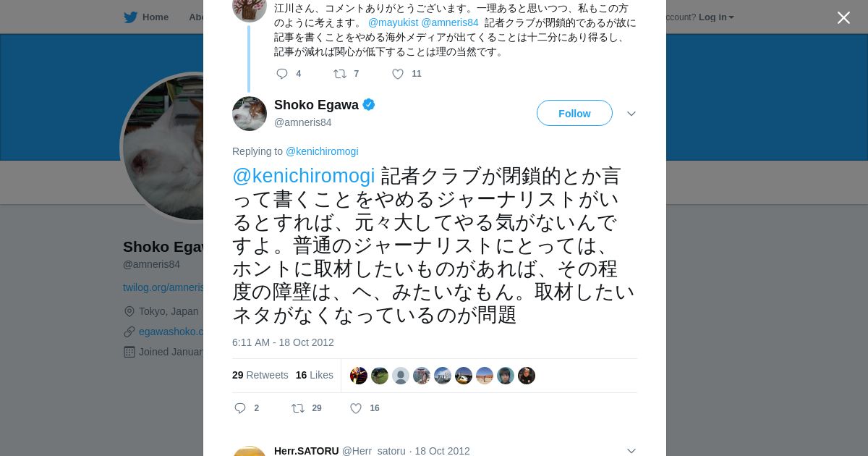Close the tweet overlay with X

pos(843,18)
